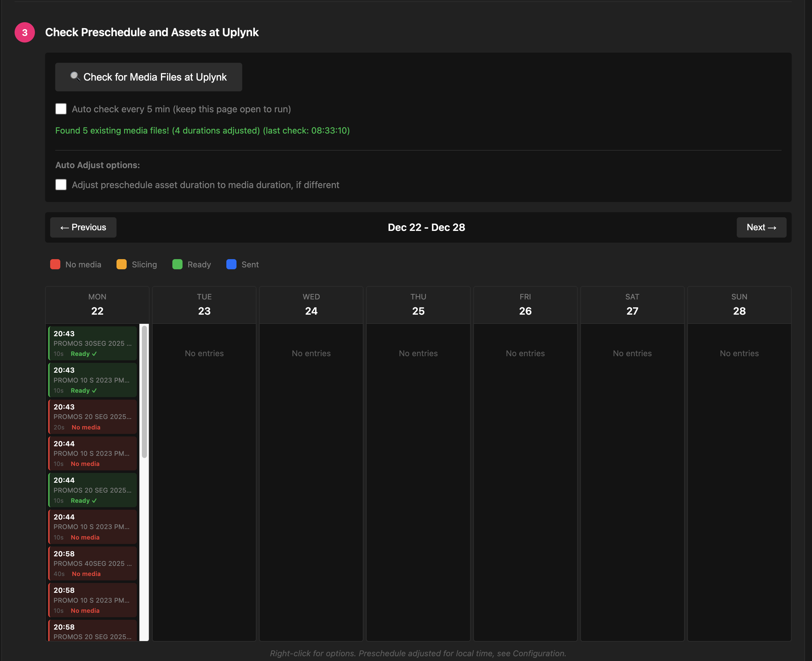The height and width of the screenshot is (661, 812).
Task: Open the 20:43 PROMOS 20 SEG No media entry
Action: click(93, 416)
